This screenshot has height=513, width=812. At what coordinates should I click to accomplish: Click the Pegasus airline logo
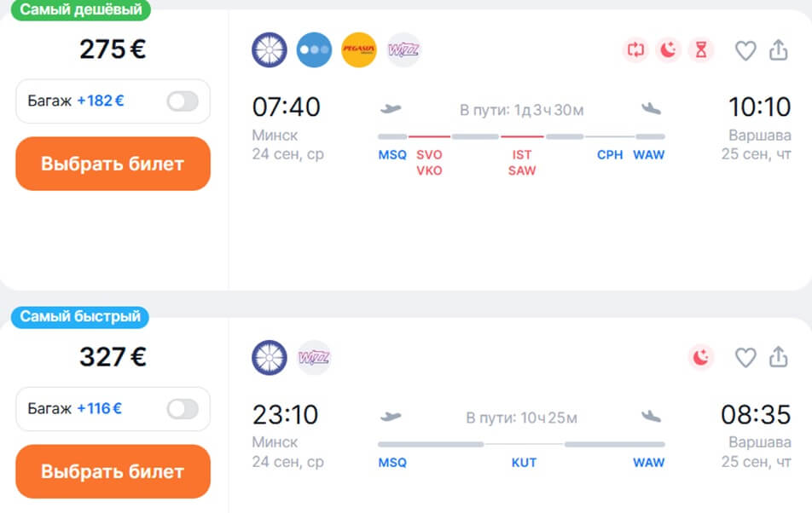tap(359, 50)
